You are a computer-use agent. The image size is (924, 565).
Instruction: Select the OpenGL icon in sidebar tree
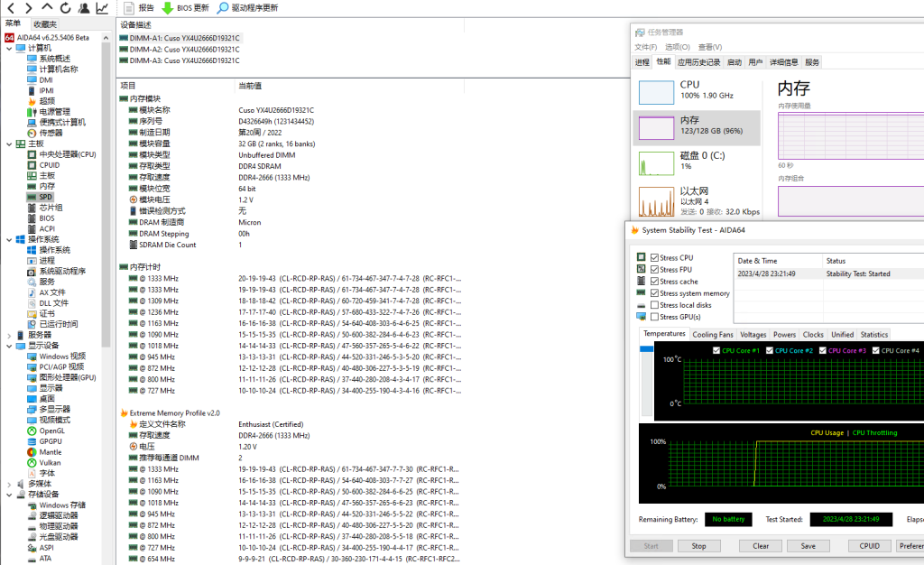[x=32, y=431]
